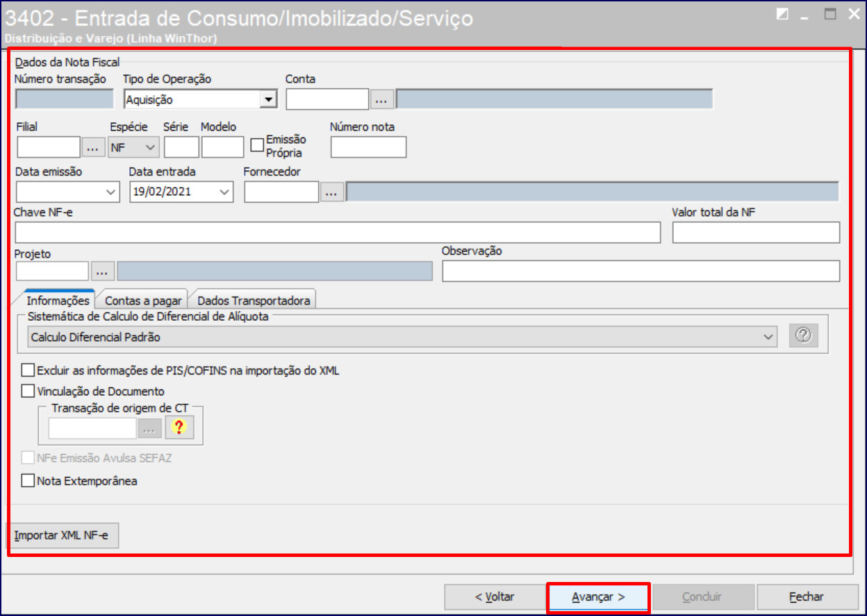Open Data emissão date picker
Image resolution: width=867 pixels, height=616 pixels.
pos(110,192)
